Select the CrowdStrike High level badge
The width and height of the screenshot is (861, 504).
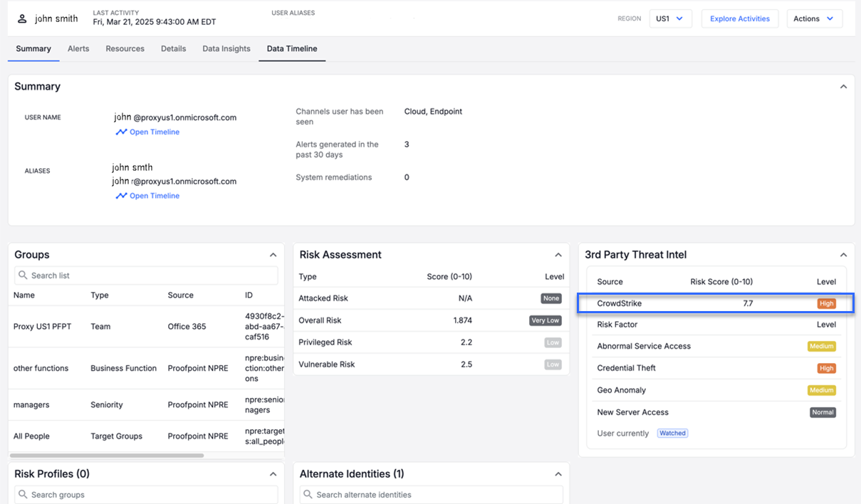tap(826, 303)
